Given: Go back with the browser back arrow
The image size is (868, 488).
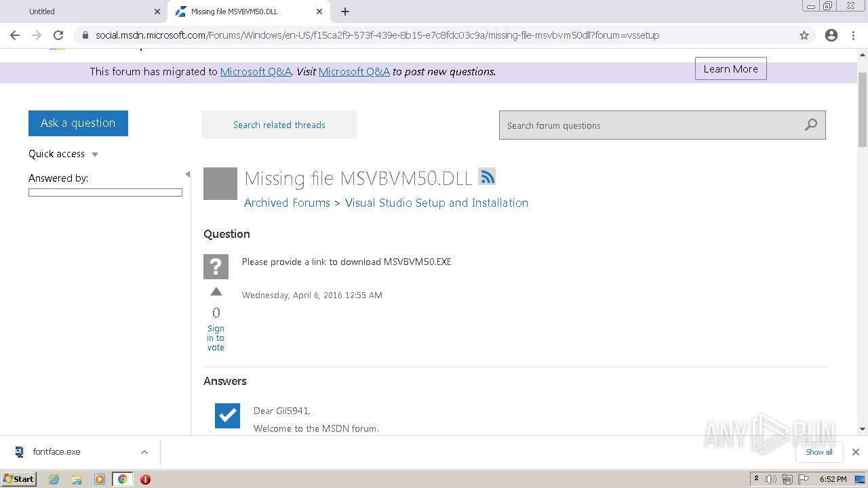Looking at the screenshot, I should (x=15, y=35).
